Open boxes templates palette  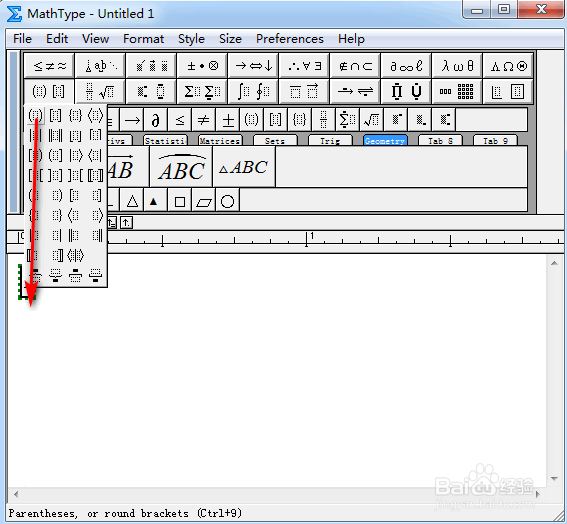508,91
